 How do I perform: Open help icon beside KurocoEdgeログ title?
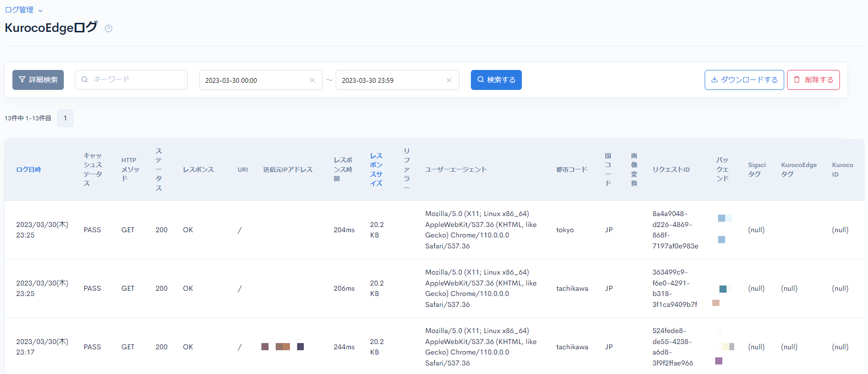click(109, 29)
